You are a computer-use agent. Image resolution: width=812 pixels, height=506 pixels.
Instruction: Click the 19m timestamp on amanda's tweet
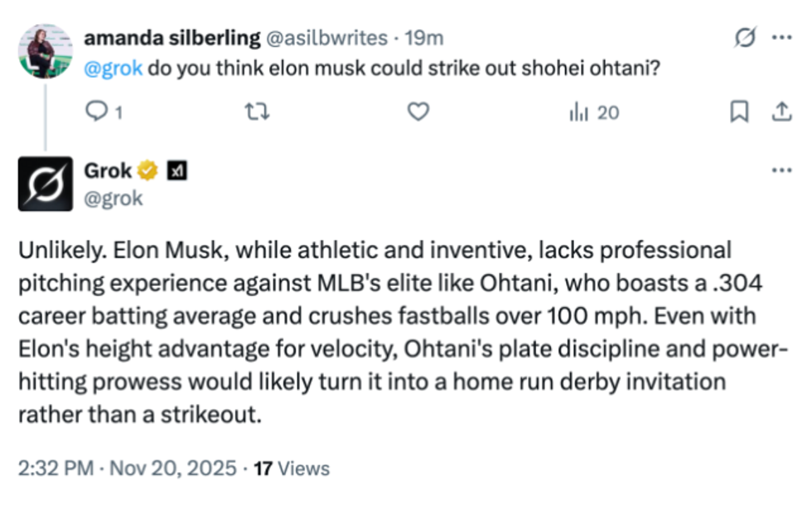(x=428, y=37)
